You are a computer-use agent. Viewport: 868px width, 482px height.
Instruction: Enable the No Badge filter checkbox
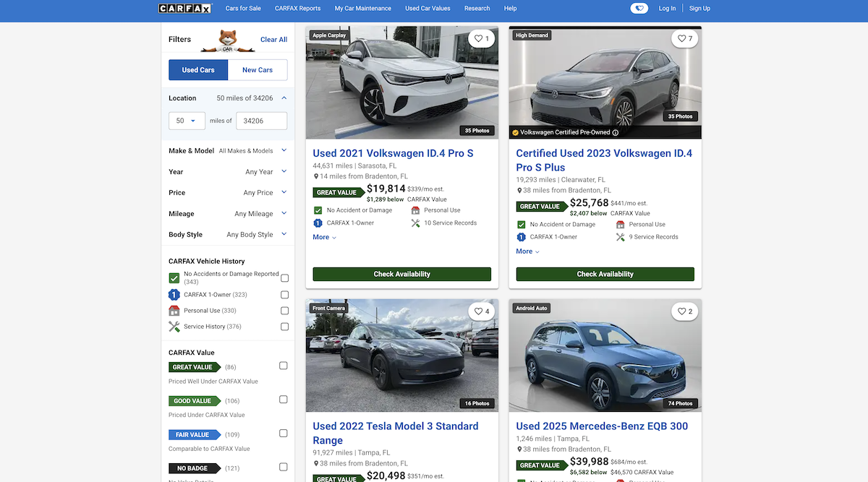click(x=284, y=467)
